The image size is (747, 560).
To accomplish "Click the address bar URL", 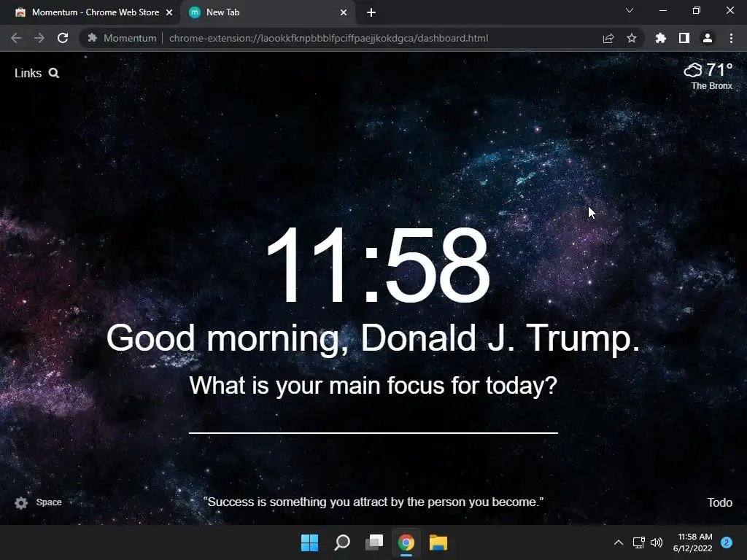I will (328, 38).
